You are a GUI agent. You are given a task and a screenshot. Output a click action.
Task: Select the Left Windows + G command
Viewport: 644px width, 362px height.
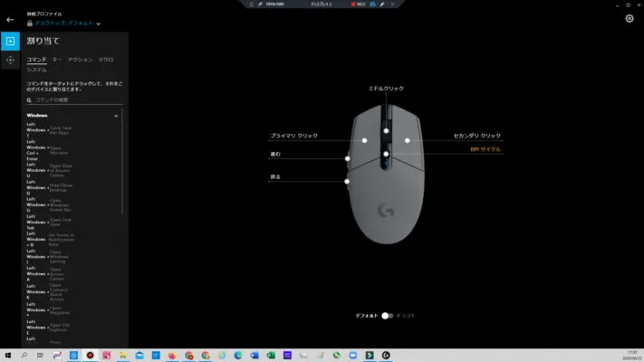pyautogui.click(x=48, y=205)
